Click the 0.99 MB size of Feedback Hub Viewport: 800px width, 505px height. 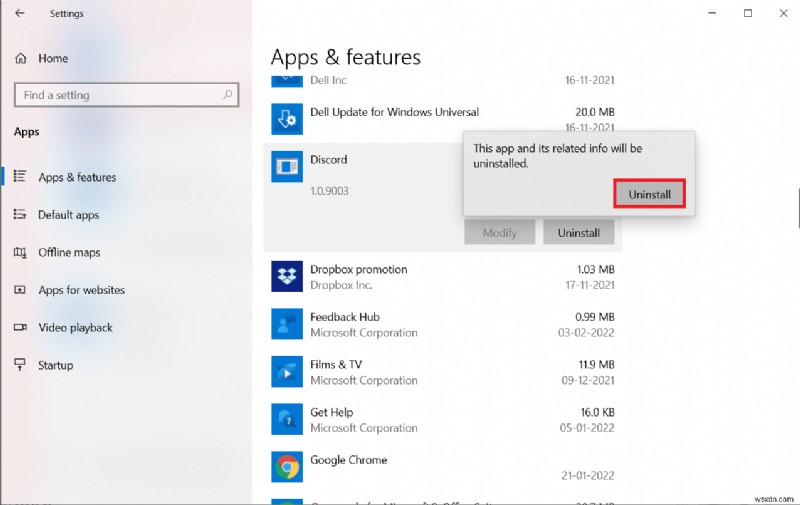pos(594,317)
